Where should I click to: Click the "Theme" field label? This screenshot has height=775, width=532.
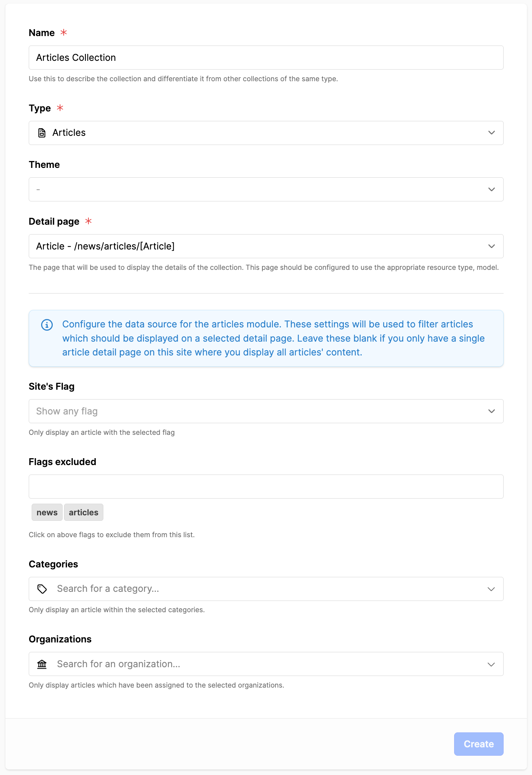tap(44, 165)
